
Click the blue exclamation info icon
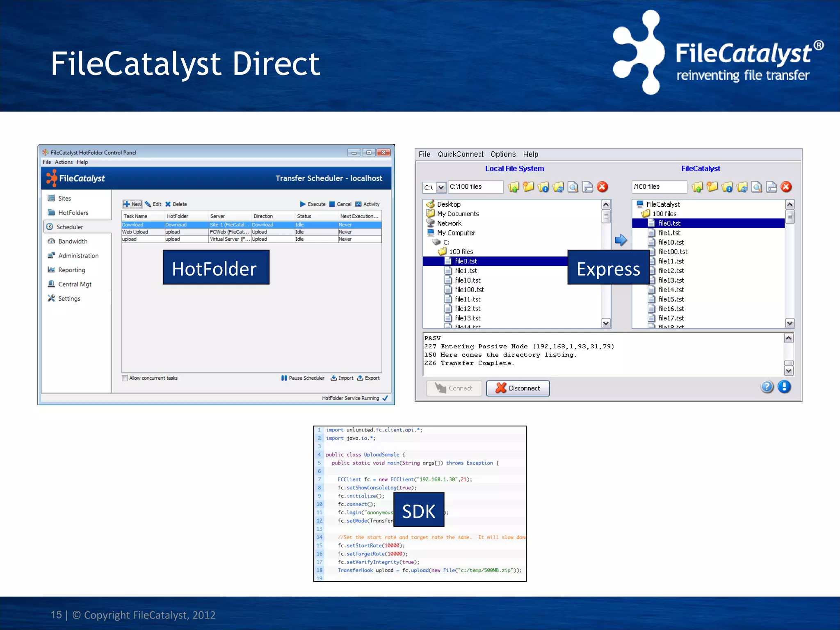click(784, 387)
